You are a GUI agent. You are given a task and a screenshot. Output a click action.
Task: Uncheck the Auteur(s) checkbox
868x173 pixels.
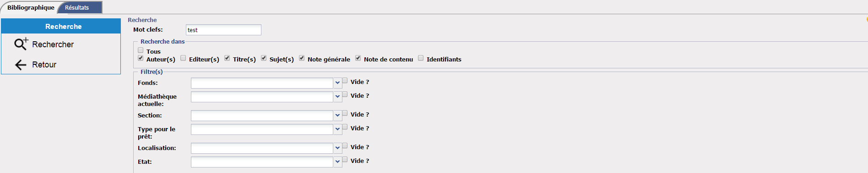point(141,58)
